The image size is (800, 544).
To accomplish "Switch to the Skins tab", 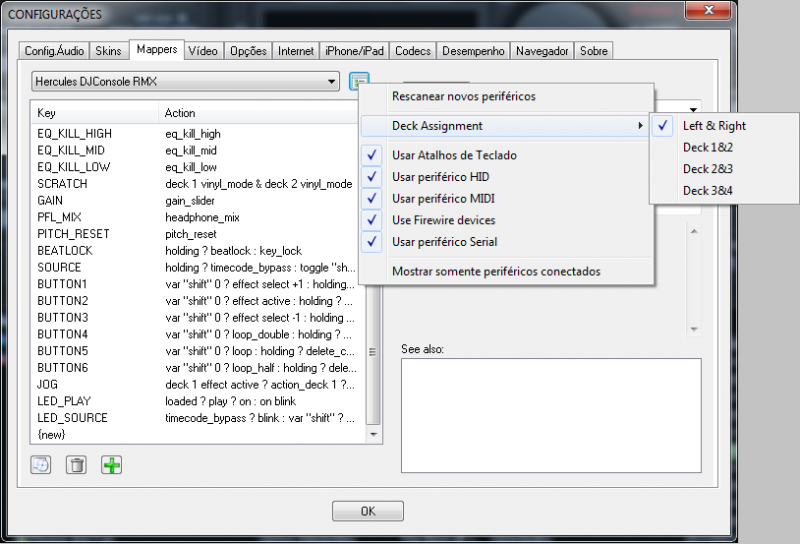I will [107, 50].
